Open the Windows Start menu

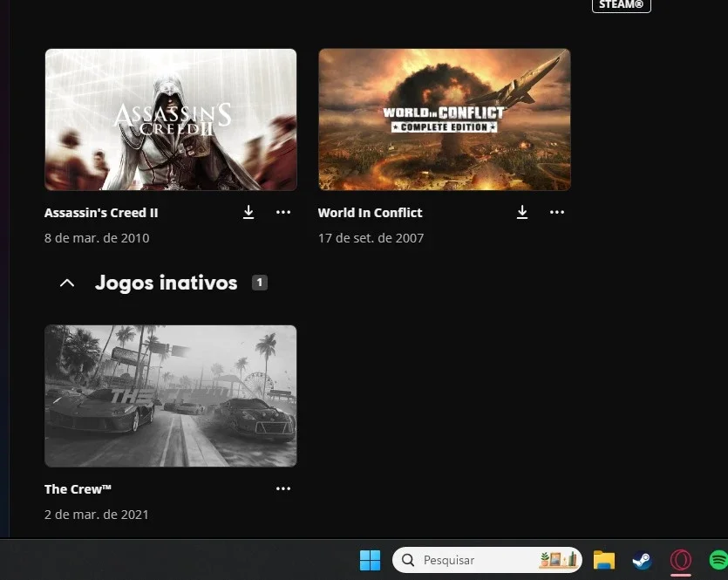coord(370,560)
